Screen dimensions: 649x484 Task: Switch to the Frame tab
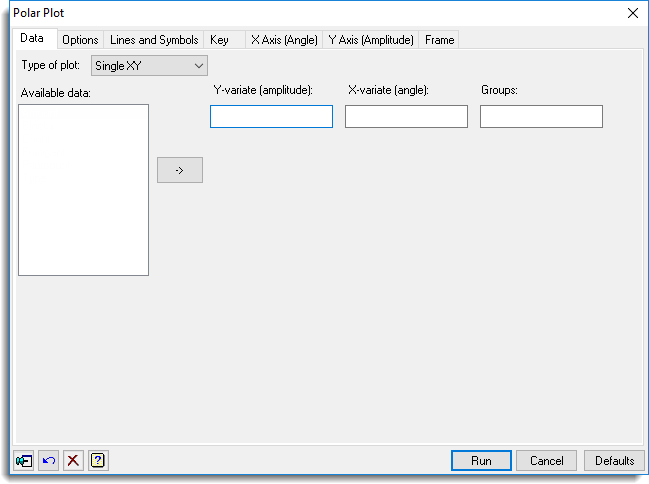tap(439, 40)
